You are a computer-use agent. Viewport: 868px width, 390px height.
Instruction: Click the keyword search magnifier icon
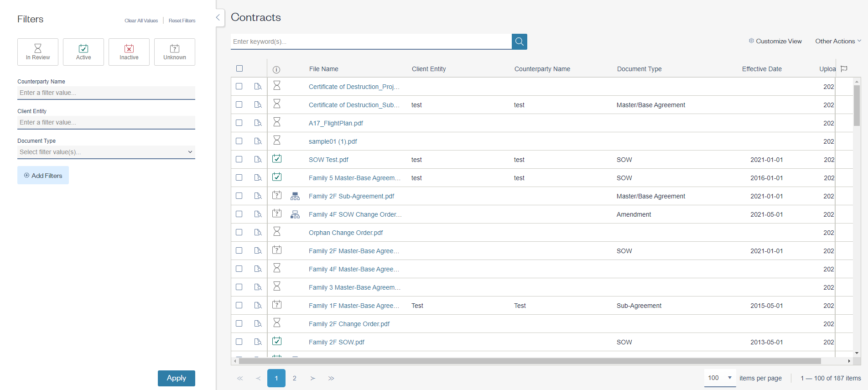(519, 42)
